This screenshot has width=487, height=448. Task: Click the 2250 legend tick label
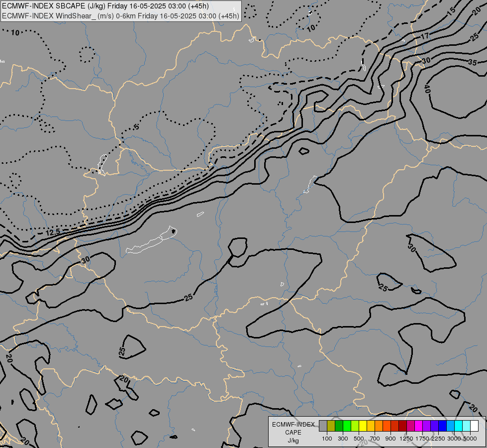[438, 439]
